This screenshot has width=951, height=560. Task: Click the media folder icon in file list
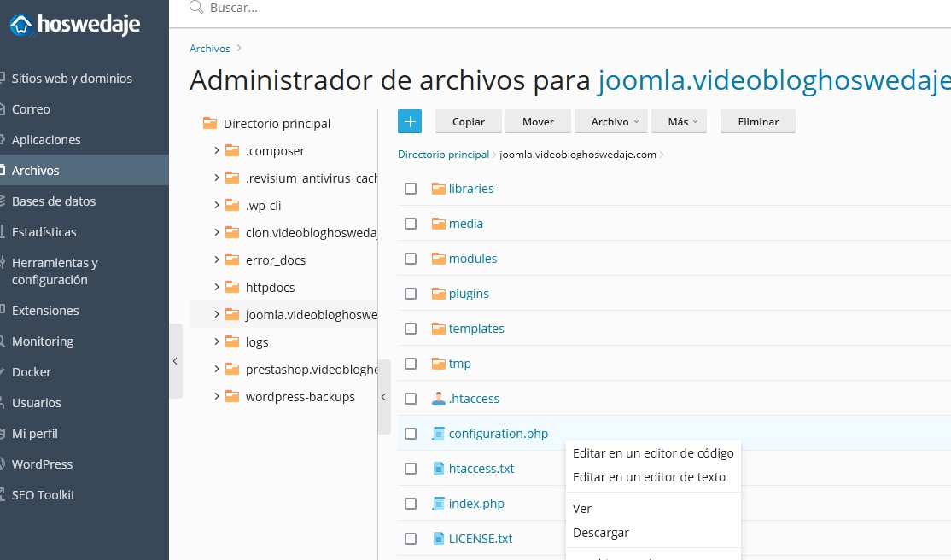pyautogui.click(x=439, y=224)
